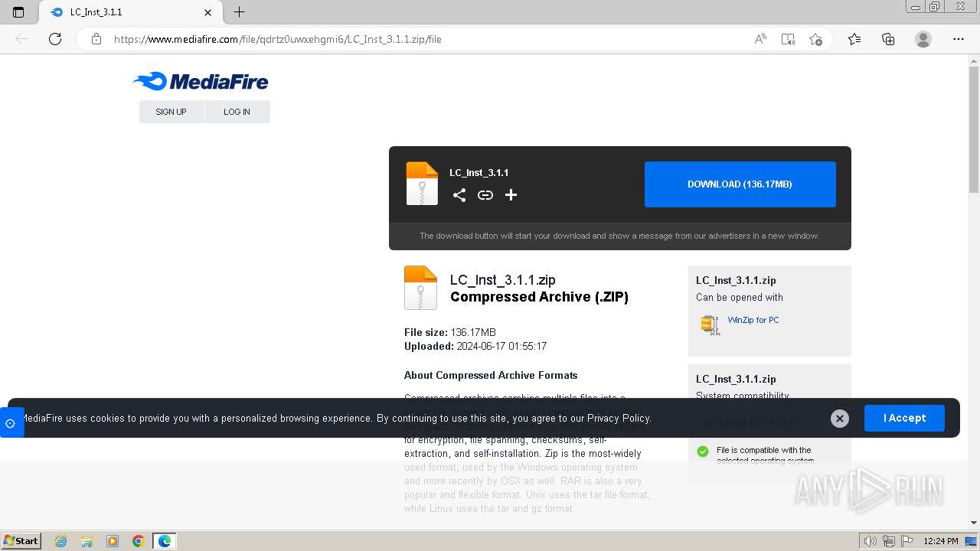This screenshot has height=551, width=980.
Task: Open the Collections icon
Action: pos(888,39)
